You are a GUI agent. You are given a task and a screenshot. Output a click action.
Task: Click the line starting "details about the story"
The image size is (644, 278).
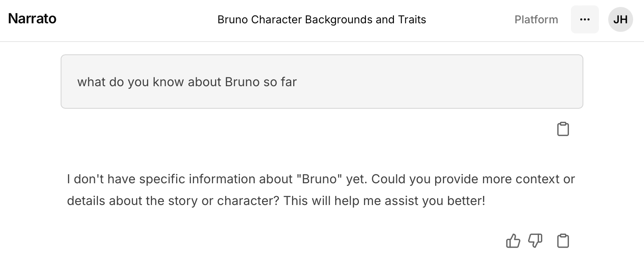pos(276,201)
